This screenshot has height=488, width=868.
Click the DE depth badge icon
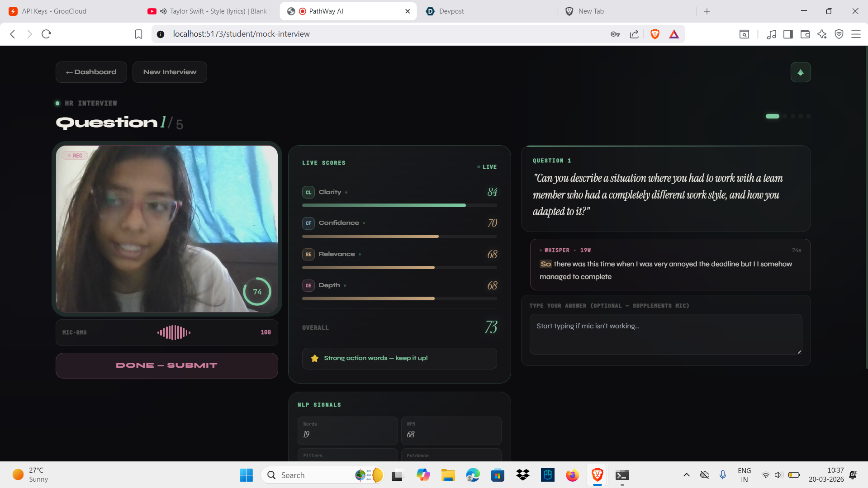coord(308,285)
